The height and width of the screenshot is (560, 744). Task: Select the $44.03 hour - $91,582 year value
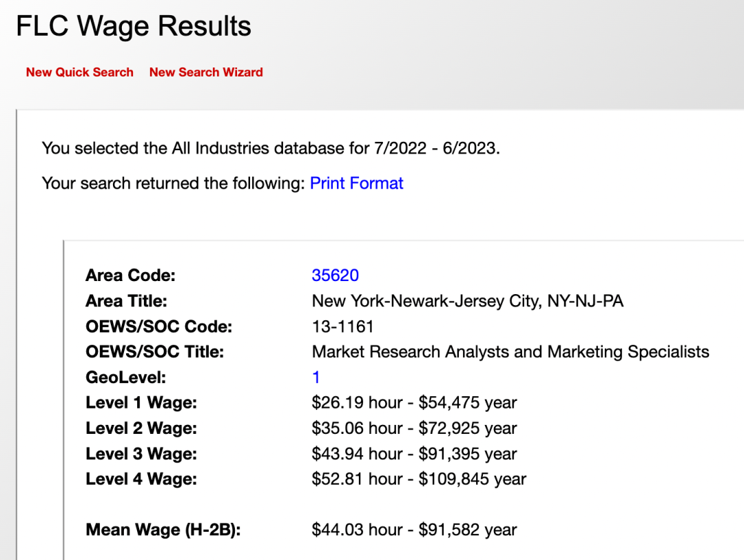[x=414, y=530]
